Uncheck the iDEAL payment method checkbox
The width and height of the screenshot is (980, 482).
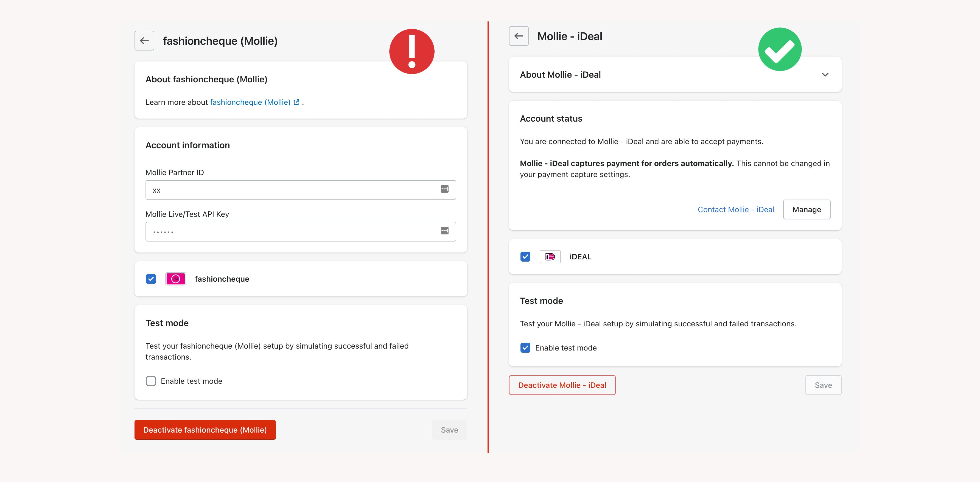[x=525, y=257]
